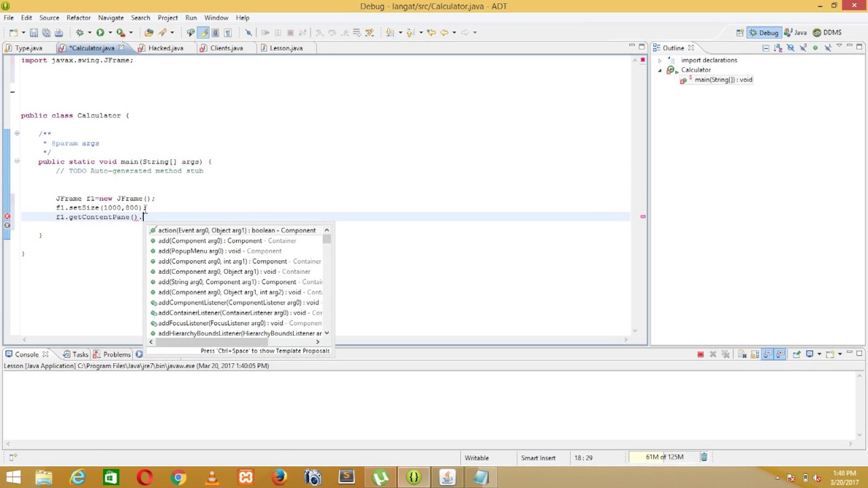Open VLC media player from taskbar
868x488 pixels.
212,478
